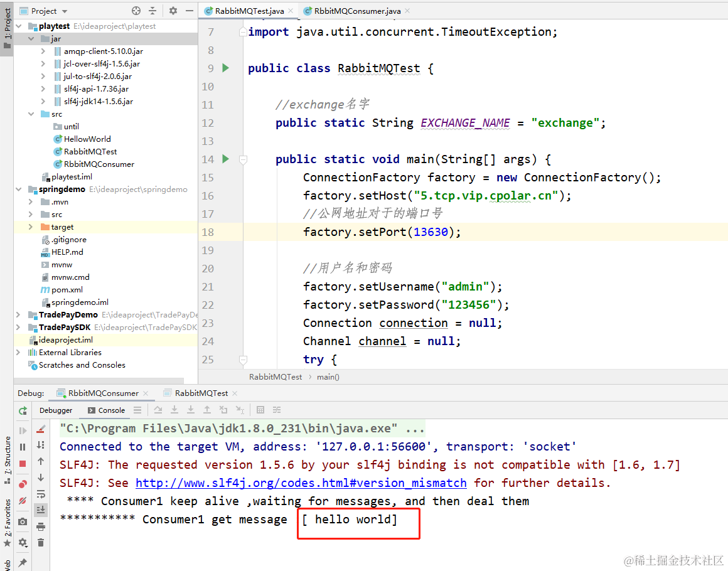The height and width of the screenshot is (571, 728).
Task: Click the sort lines icon in console gutter
Action: pyautogui.click(x=41, y=445)
